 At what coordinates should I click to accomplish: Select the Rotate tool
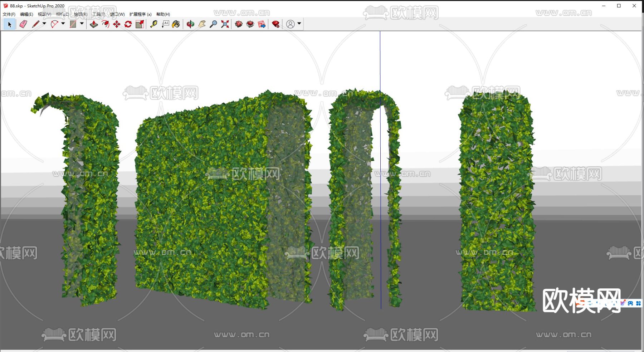128,24
